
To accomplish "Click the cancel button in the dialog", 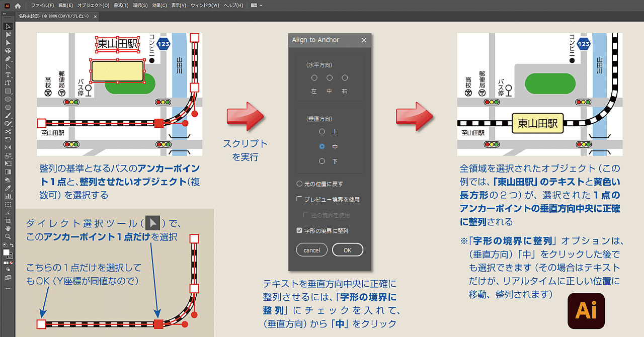I will point(311,249).
